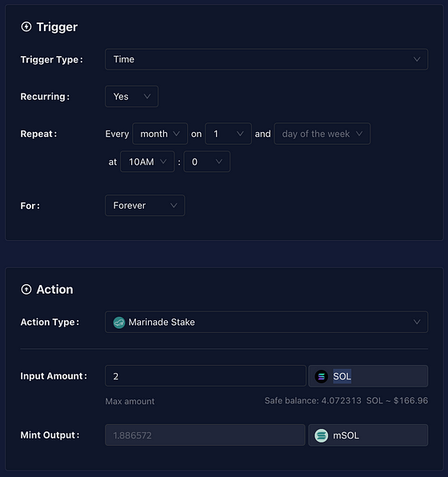The width and height of the screenshot is (448, 477).
Task: Click the Action arrow circle icon
Action: point(26,289)
